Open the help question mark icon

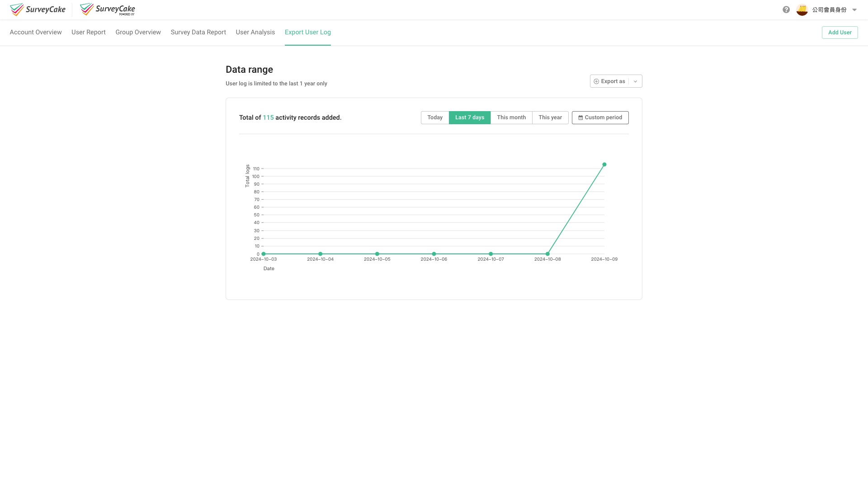(786, 9)
